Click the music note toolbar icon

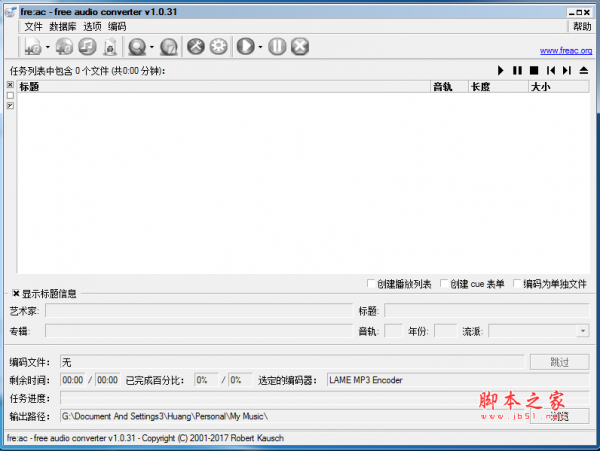coord(87,47)
